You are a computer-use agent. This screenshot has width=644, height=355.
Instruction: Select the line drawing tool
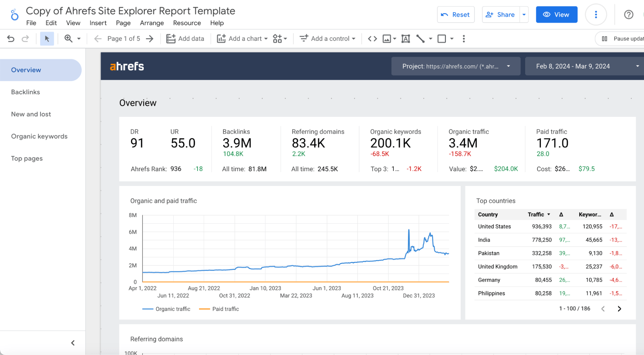tap(421, 38)
